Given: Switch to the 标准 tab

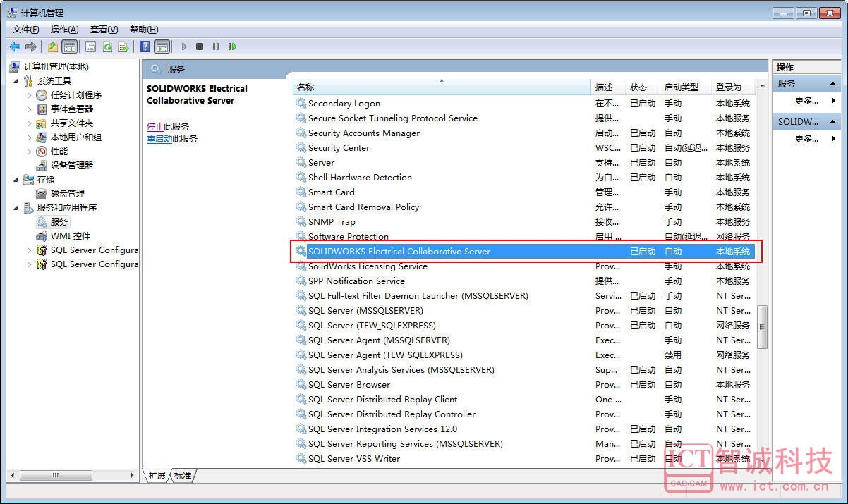Looking at the screenshot, I should pyautogui.click(x=183, y=475).
